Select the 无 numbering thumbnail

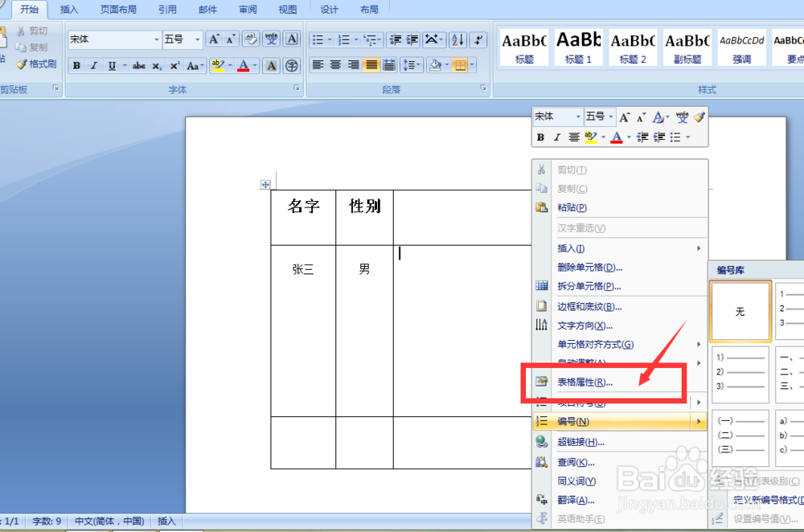(x=740, y=311)
